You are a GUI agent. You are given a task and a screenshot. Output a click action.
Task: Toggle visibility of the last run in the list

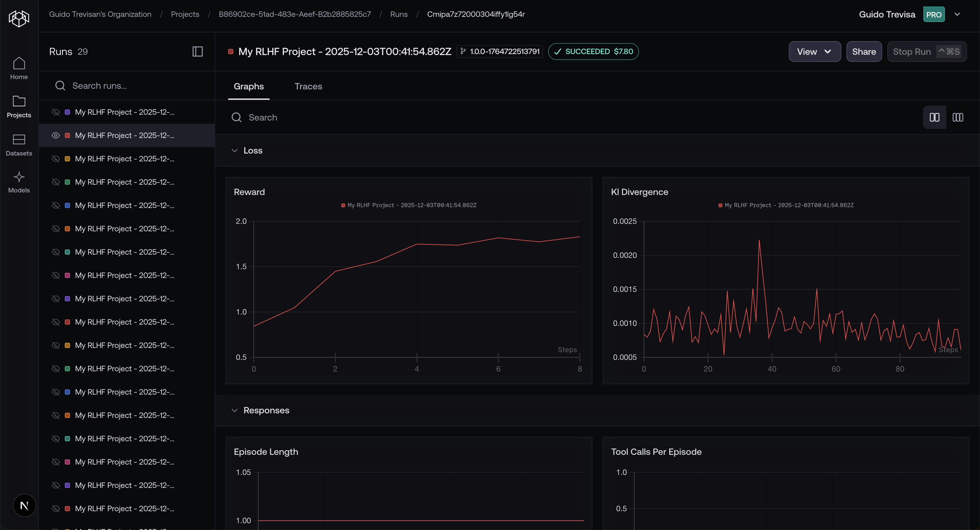pyautogui.click(x=55, y=508)
